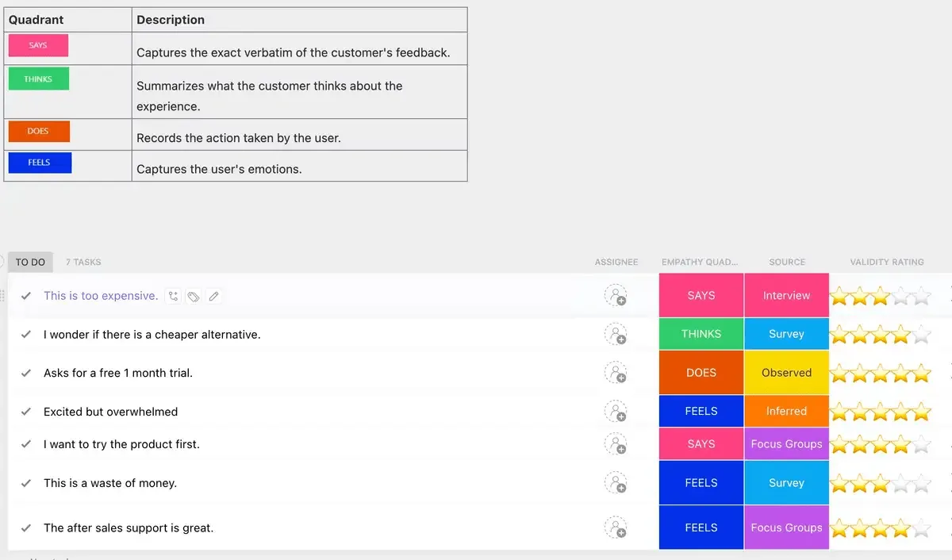Screen dimensions: 952x560
Task: Click the SOURCE column header
Action: [787, 262]
